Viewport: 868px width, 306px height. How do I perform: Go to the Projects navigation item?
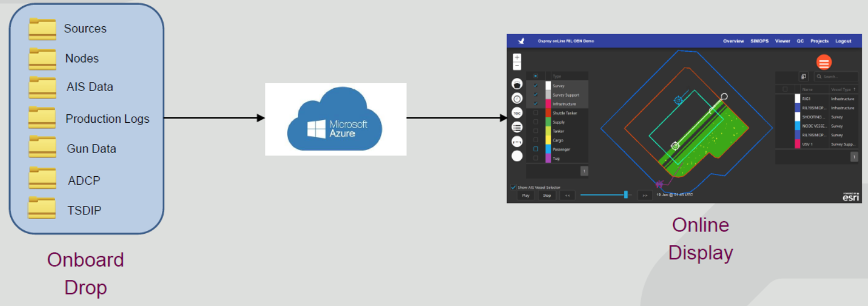pos(819,41)
